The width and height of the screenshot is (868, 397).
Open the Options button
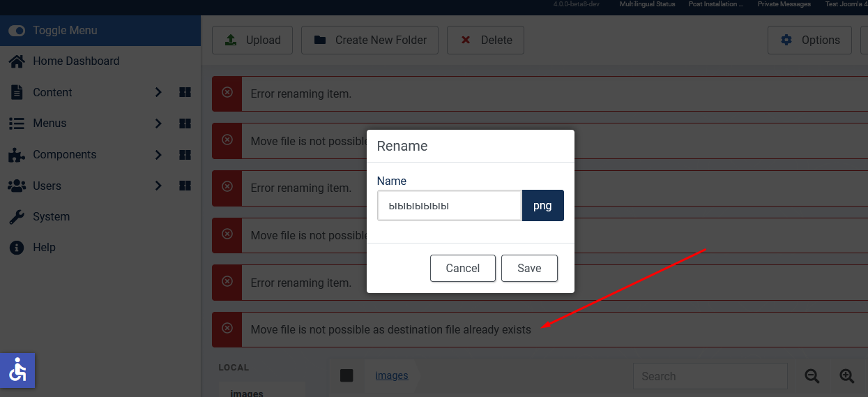point(809,40)
